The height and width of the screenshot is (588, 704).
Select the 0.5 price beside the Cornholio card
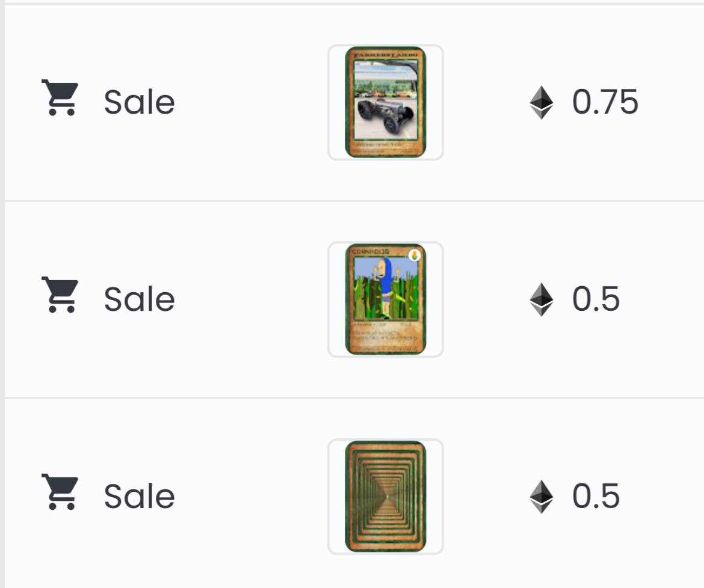(x=596, y=299)
